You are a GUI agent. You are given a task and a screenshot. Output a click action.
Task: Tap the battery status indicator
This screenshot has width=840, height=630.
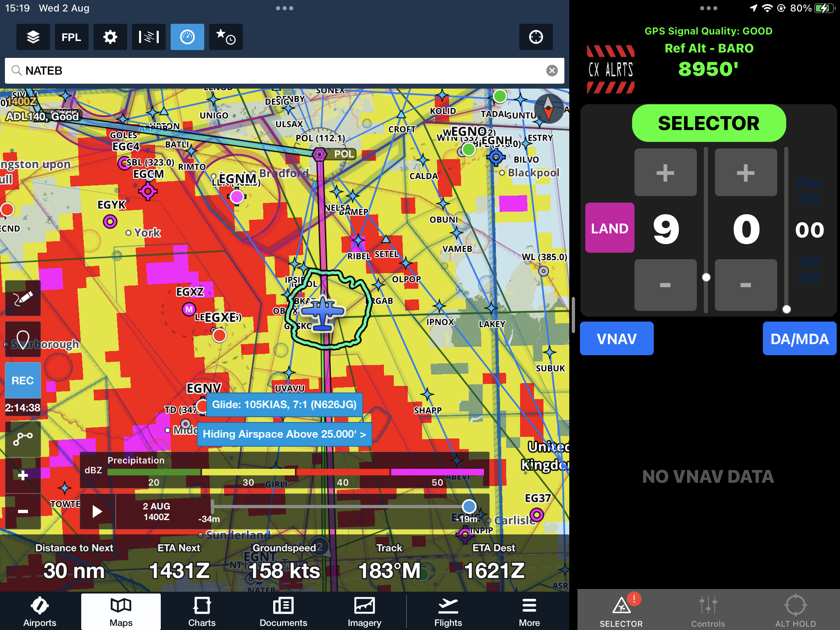824,8
